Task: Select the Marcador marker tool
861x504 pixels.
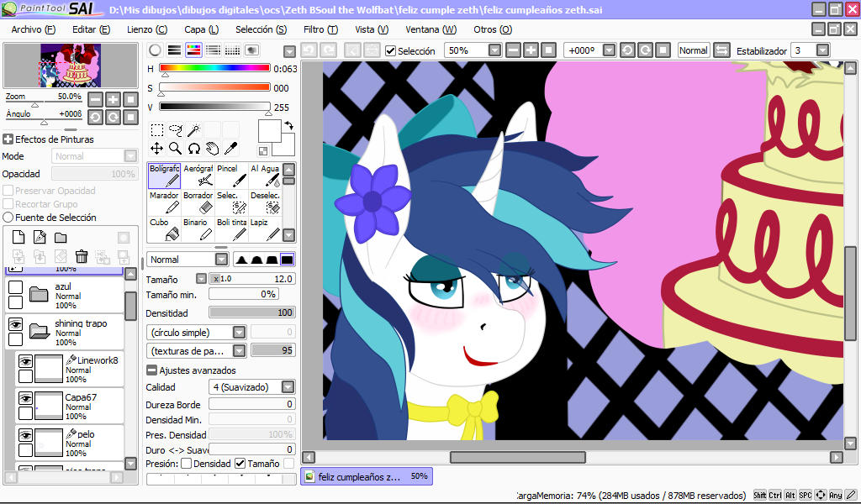Action: click(164, 202)
